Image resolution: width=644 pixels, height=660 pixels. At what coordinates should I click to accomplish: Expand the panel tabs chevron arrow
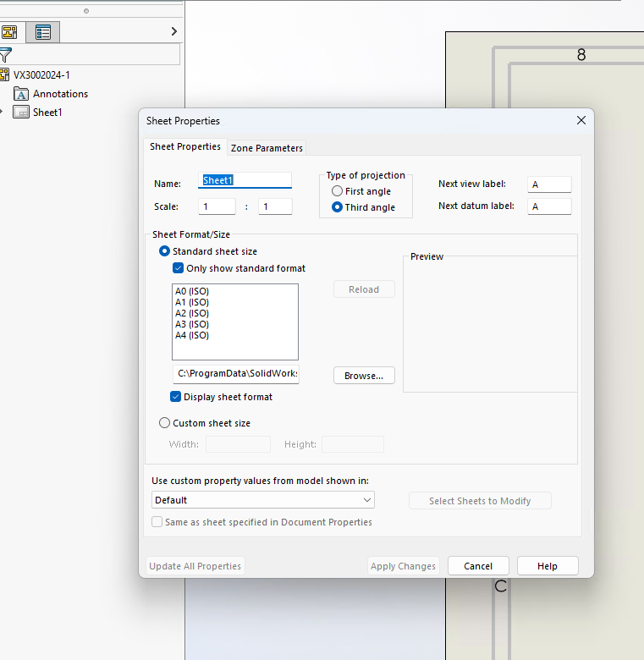[x=173, y=31]
